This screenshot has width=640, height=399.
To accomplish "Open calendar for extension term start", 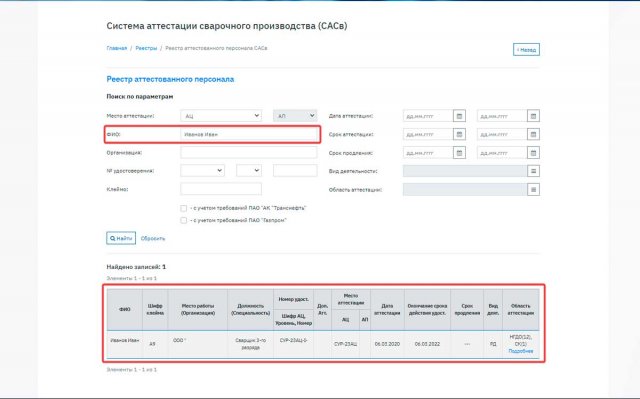I will [459, 153].
